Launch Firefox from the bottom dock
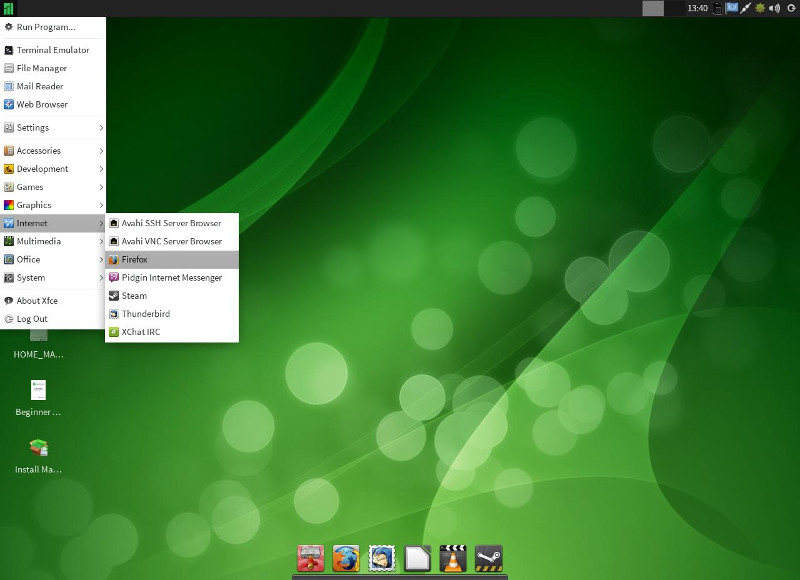Image resolution: width=800 pixels, height=580 pixels. pos(346,558)
